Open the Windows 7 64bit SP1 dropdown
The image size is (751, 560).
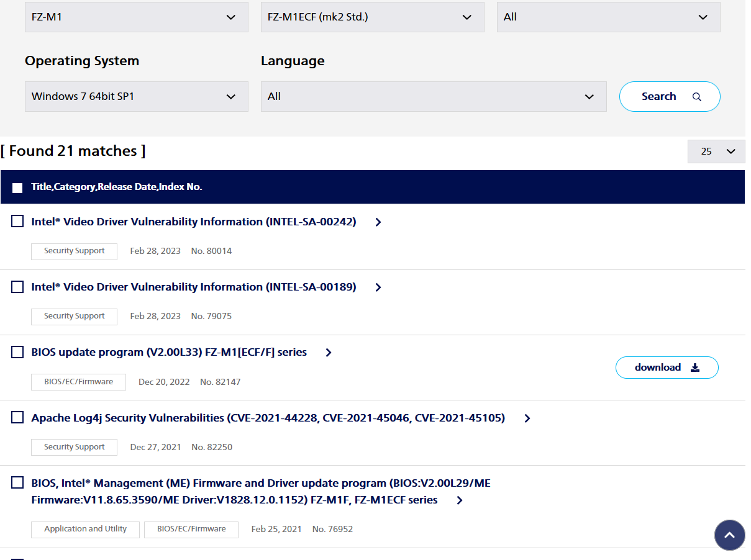pyautogui.click(x=136, y=96)
